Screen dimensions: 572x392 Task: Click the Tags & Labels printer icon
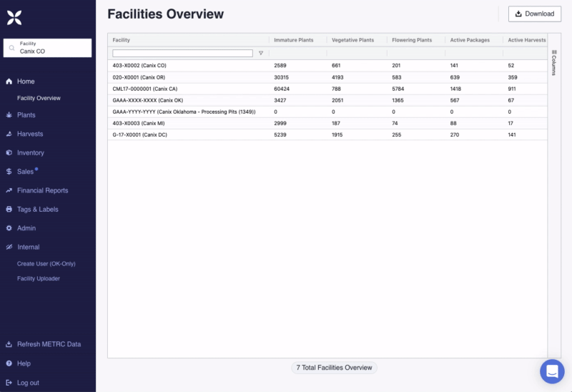pyautogui.click(x=9, y=209)
